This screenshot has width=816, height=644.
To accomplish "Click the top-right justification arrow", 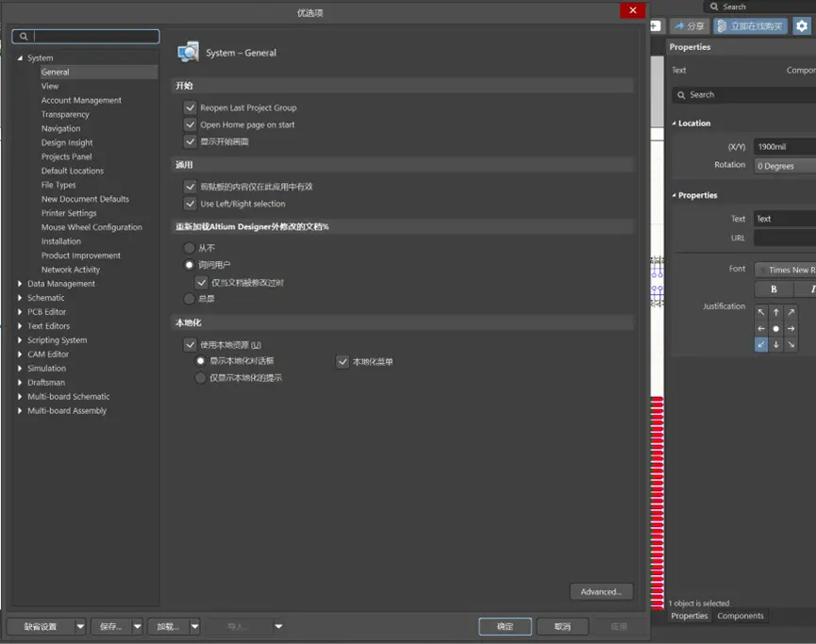I will click(x=791, y=312).
